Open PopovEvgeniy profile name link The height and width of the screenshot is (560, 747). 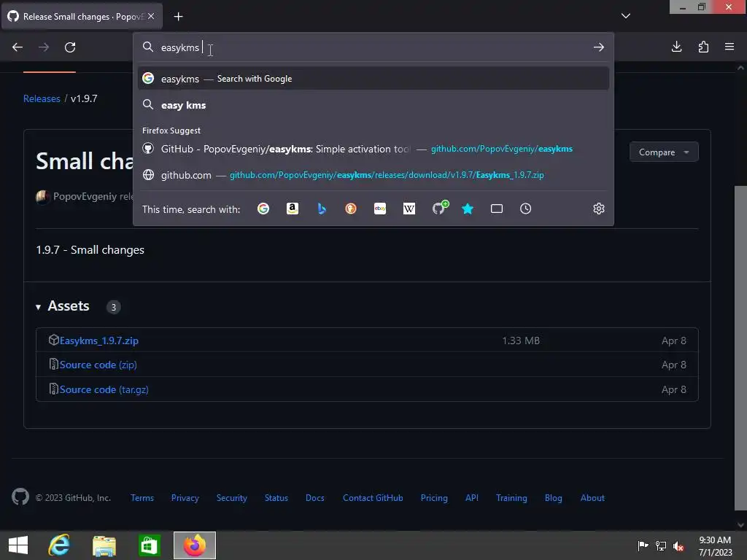pyautogui.click(x=85, y=196)
